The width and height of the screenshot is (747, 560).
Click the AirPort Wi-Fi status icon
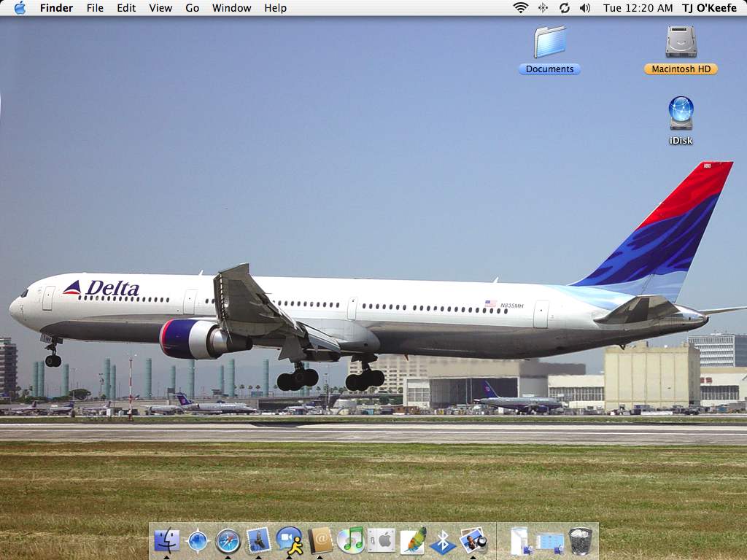(520, 7)
